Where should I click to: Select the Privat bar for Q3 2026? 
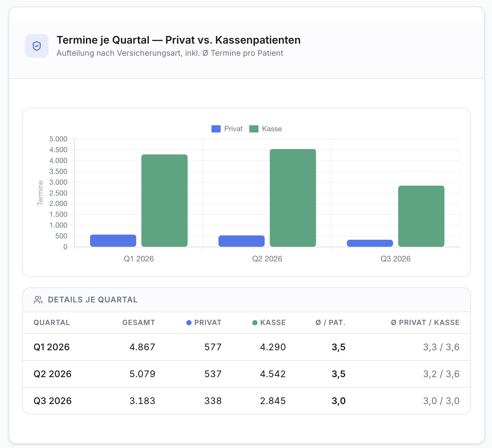pyautogui.click(x=370, y=243)
